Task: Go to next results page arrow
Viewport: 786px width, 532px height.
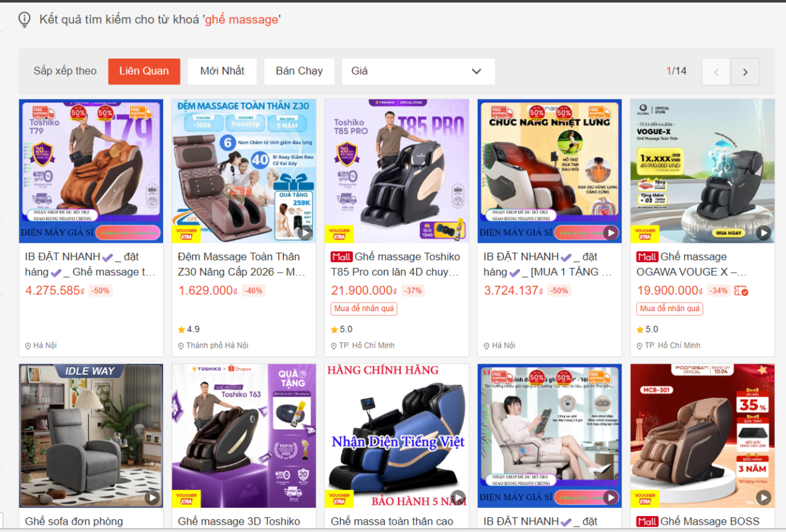Action: (745, 72)
